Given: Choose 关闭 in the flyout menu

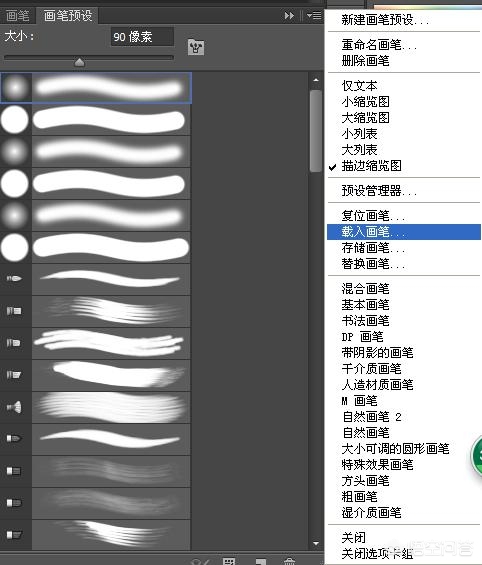Looking at the screenshot, I should (353, 538).
